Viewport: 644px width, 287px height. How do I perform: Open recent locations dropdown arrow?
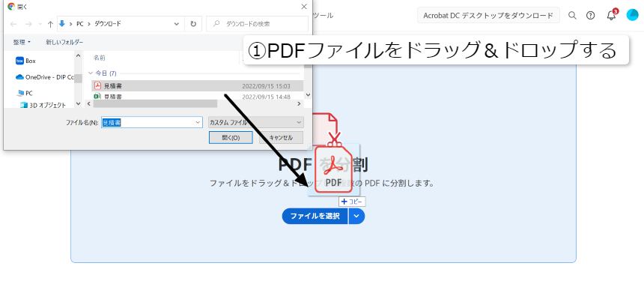tap(40, 24)
